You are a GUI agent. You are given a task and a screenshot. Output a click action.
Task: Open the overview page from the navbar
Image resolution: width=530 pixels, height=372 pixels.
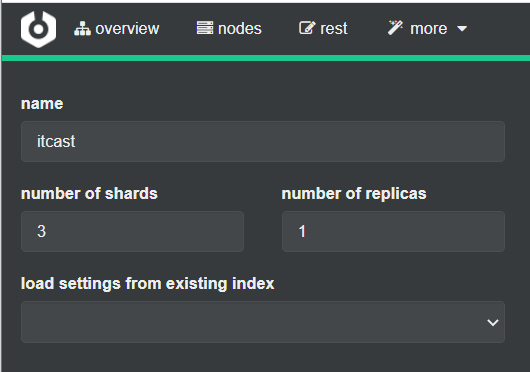[127, 28]
